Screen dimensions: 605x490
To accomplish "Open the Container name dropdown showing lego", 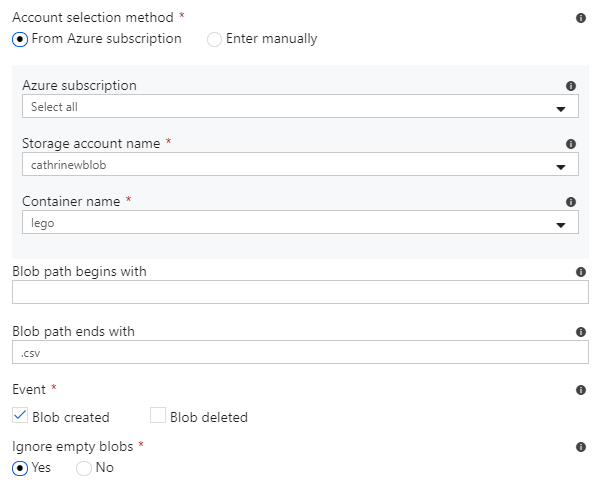I will pyautogui.click(x=300, y=223).
